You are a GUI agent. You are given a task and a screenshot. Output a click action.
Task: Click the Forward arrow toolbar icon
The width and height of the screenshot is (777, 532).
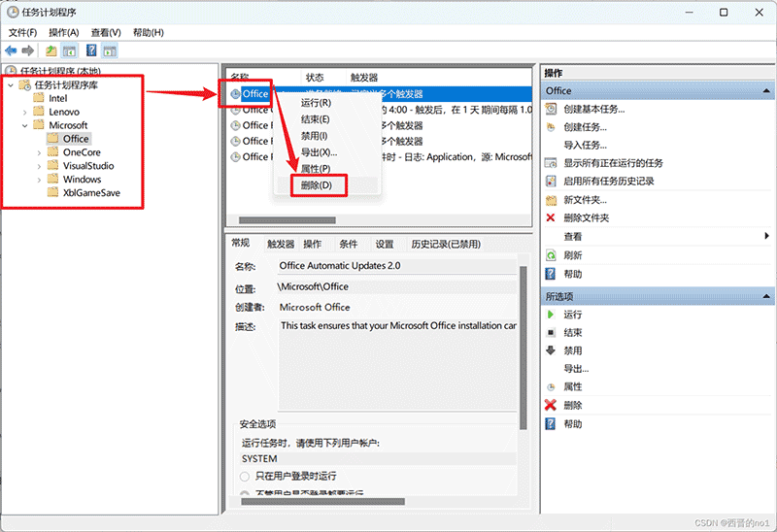(28, 50)
